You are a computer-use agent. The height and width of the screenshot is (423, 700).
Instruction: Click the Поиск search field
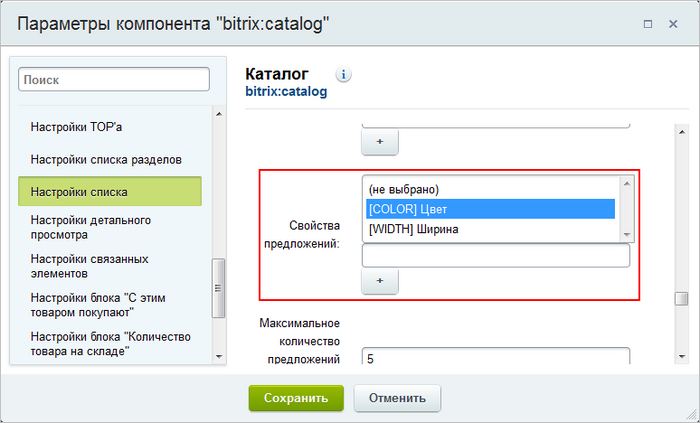click(x=113, y=79)
